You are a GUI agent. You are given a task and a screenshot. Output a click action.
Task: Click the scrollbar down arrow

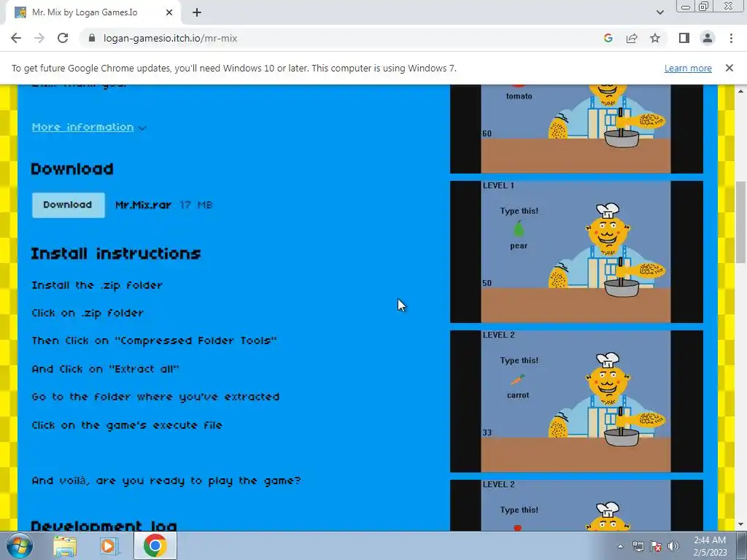click(x=740, y=525)
